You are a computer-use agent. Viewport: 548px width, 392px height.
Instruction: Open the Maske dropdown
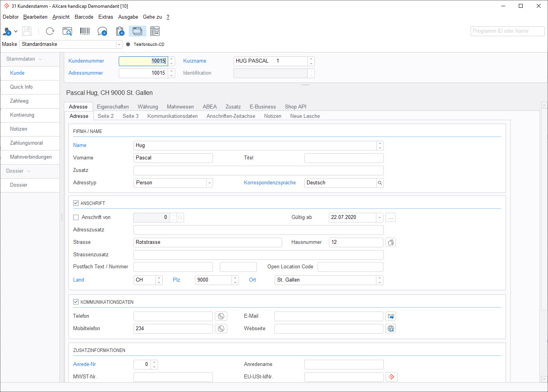(x=119, y=44)
